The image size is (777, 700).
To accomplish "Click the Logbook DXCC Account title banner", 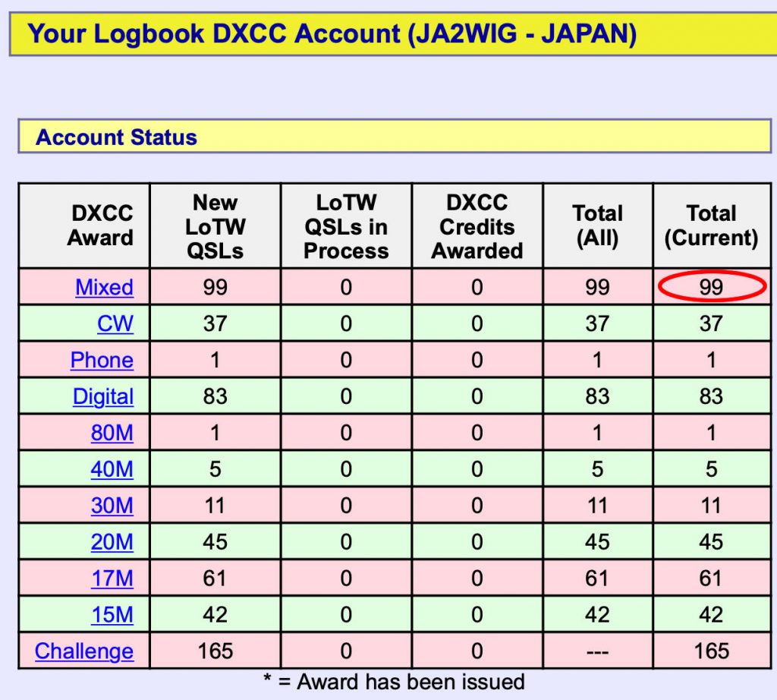I will [334, 33].
